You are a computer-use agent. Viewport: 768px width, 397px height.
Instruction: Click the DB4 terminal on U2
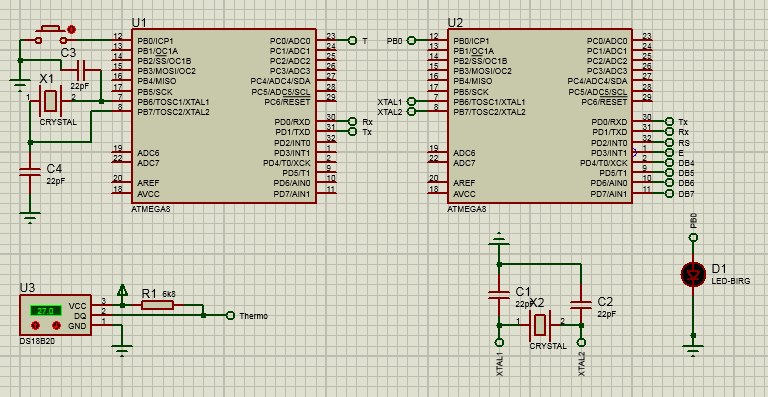tap(670, 163)
